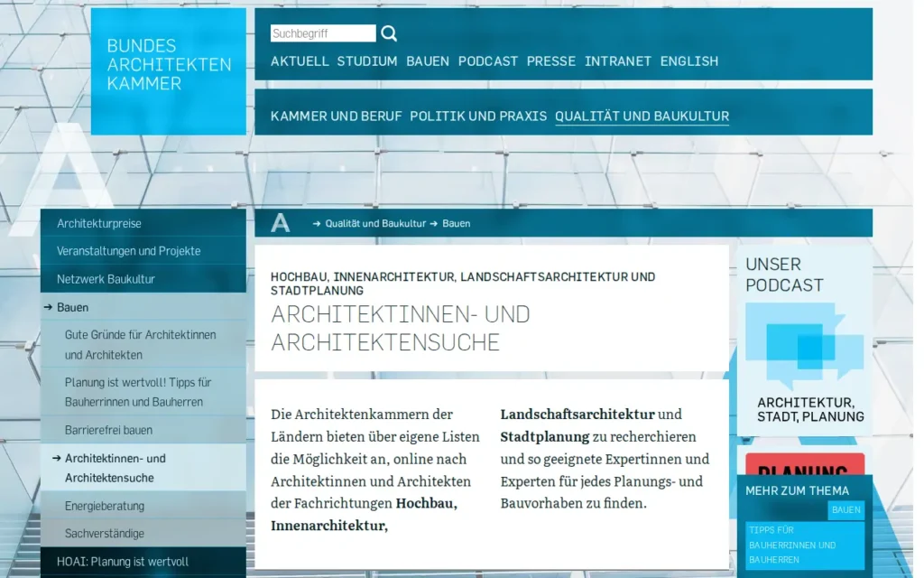Screen dimensions: 924x578
Task: Open Planung ist wertvoll! Tipps sidebar link
Action: pos(143,392)
